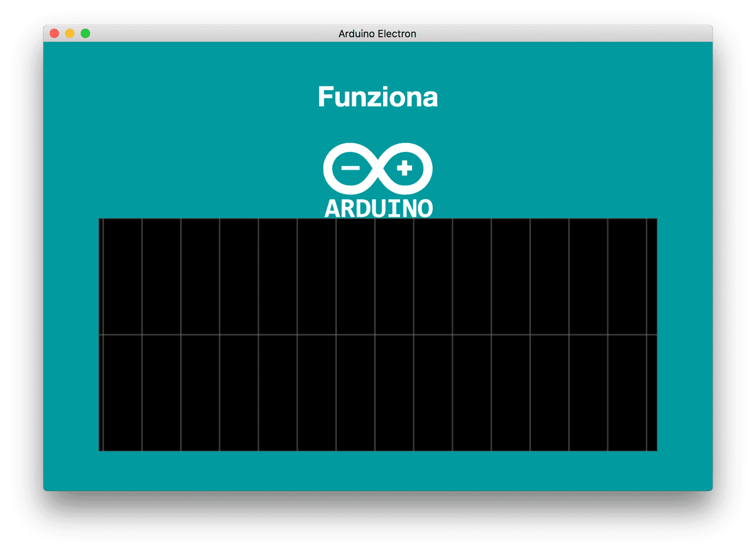Click the Funziona heading text
This screenshot has width=756, height=553.
(x=377, y=97)
